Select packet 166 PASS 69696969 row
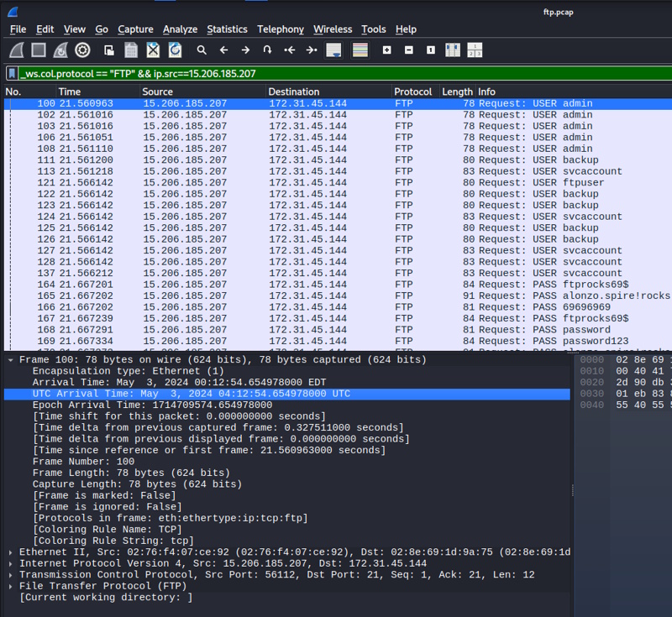 click(x=338, y=307)
